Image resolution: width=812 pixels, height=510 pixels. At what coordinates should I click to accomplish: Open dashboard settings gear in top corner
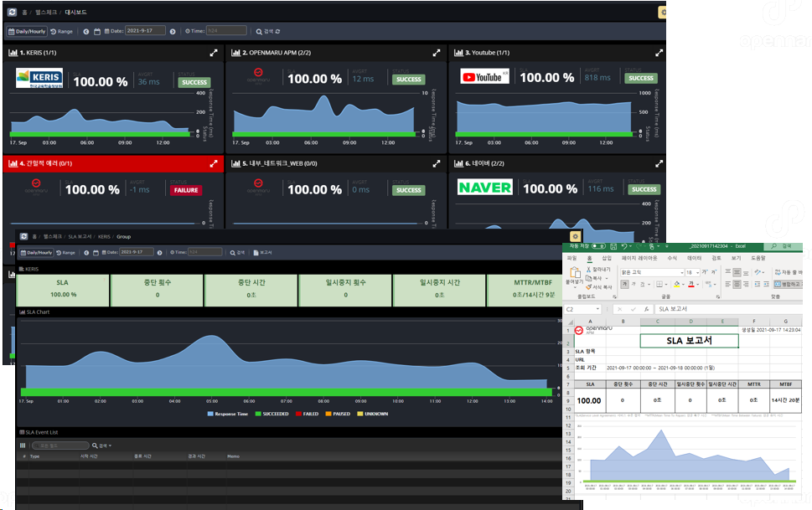662,13
